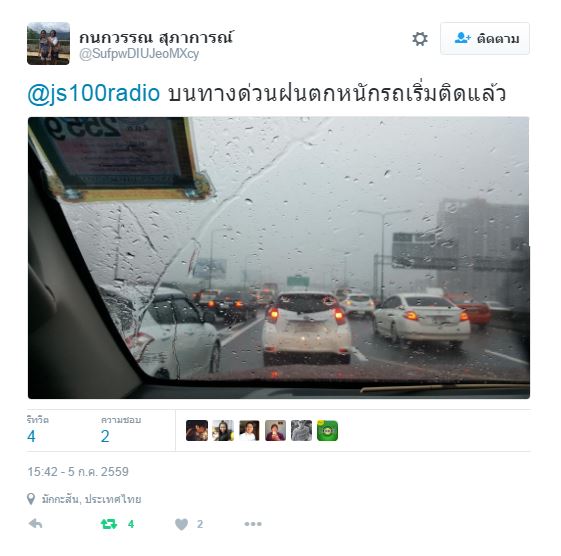Click the 15:42 - 5 ก.ค. 2559 timestamp
The height and width of the screenshot is (556, 561).
point(78,472)
